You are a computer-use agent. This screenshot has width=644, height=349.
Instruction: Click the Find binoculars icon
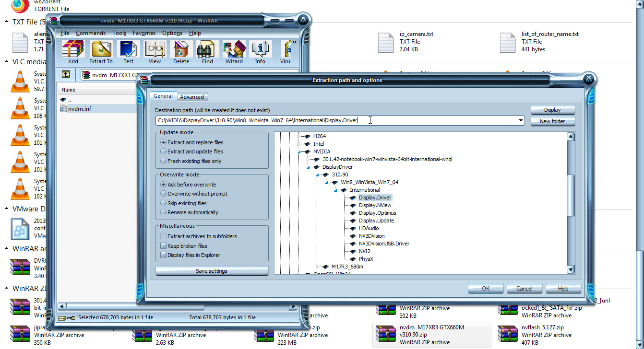pyautogui.click(x=207, y=52)
